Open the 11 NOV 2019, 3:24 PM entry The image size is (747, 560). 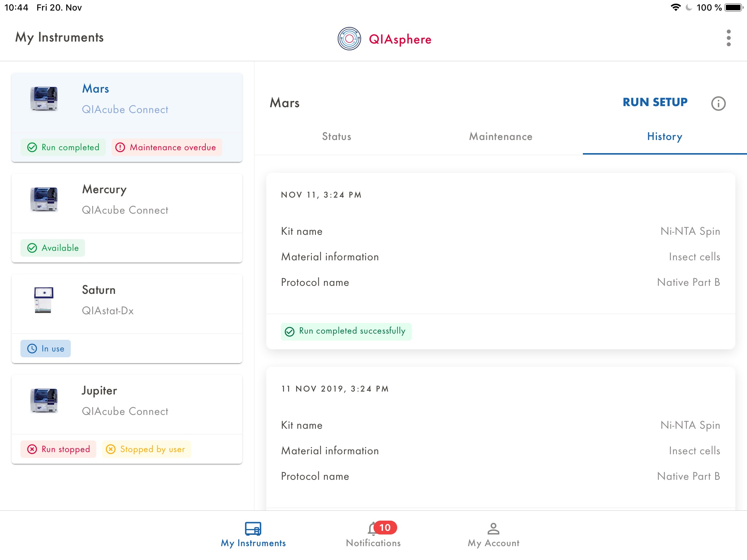coord(335,389)
